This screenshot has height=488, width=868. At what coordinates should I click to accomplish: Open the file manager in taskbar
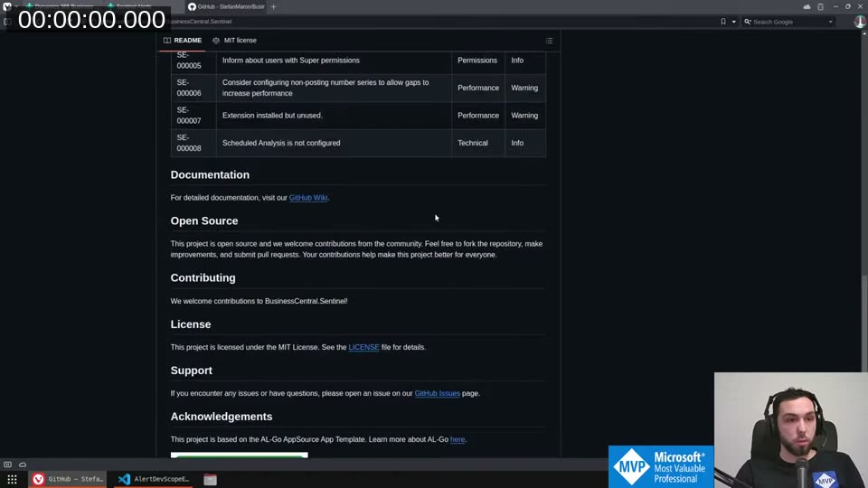pos(210,479)
